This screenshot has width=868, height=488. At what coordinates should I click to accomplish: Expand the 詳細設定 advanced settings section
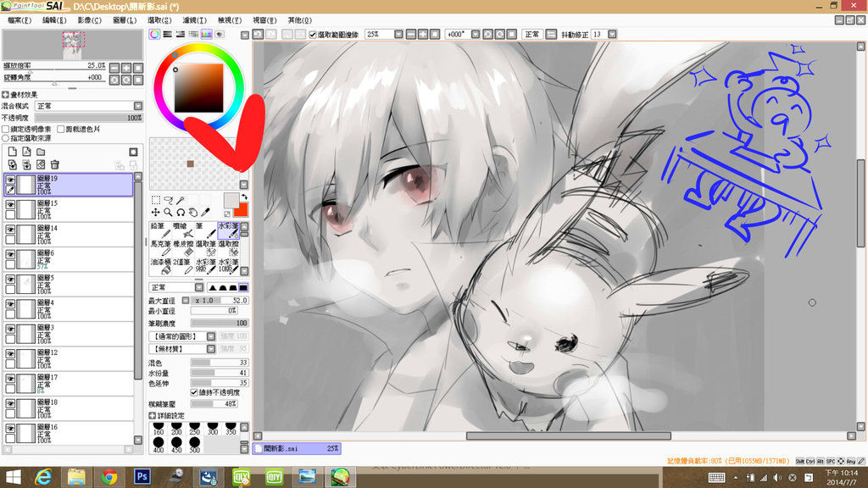[x=153, y=415]
